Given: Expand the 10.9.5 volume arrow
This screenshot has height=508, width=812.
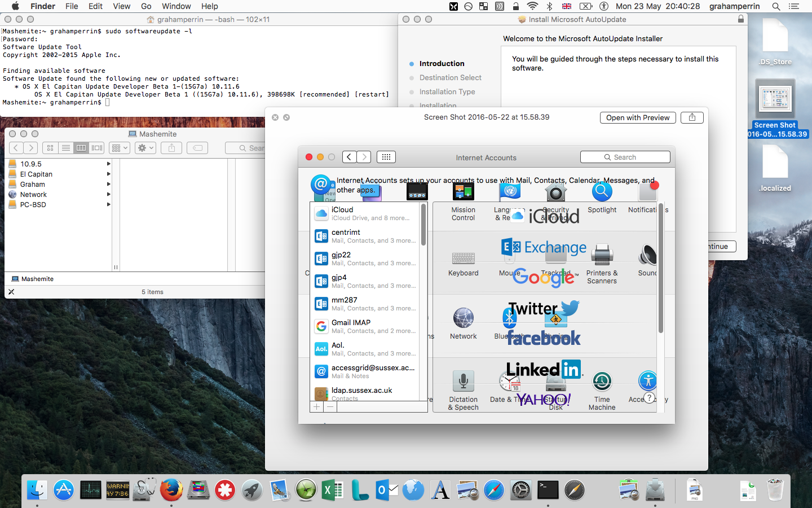Looking at the screenshot, I should click(108, 164).
